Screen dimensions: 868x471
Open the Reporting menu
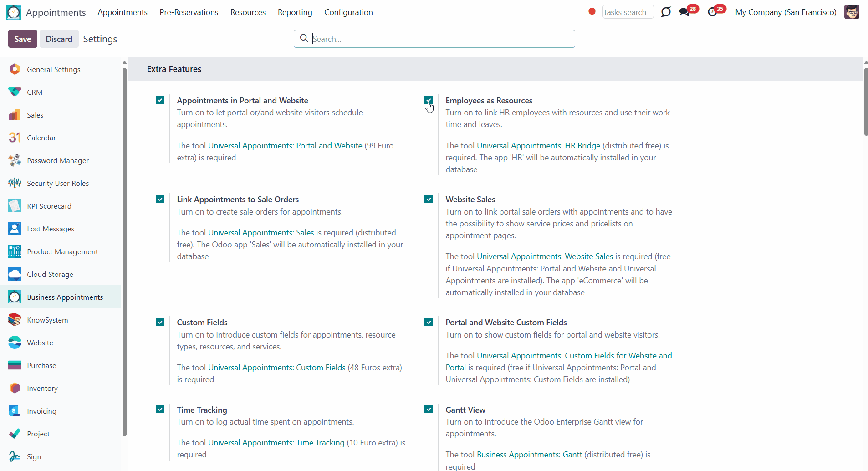point(295,12)
